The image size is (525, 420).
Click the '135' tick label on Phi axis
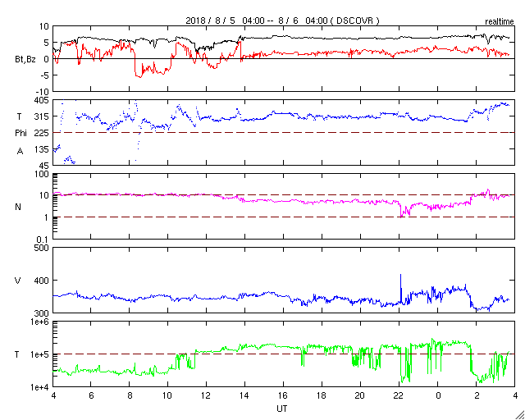[x=42, y=149]
